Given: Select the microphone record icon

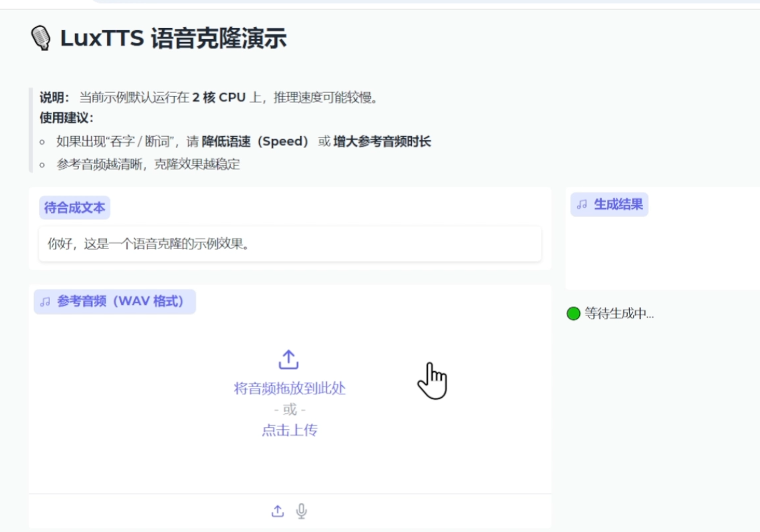Looking at the screenshot, I should pos(302,511).
